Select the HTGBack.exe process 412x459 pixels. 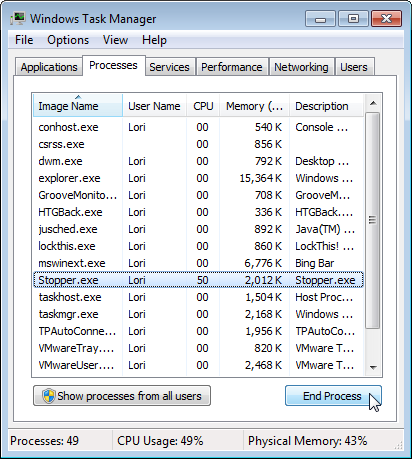(x=198, y=212)
